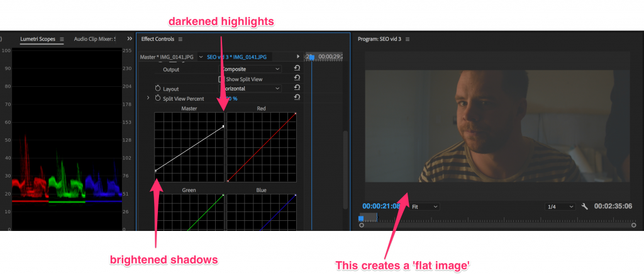Open the Lumetri Scopes panel menu icon
644x275 pixels.
[62, 39]
